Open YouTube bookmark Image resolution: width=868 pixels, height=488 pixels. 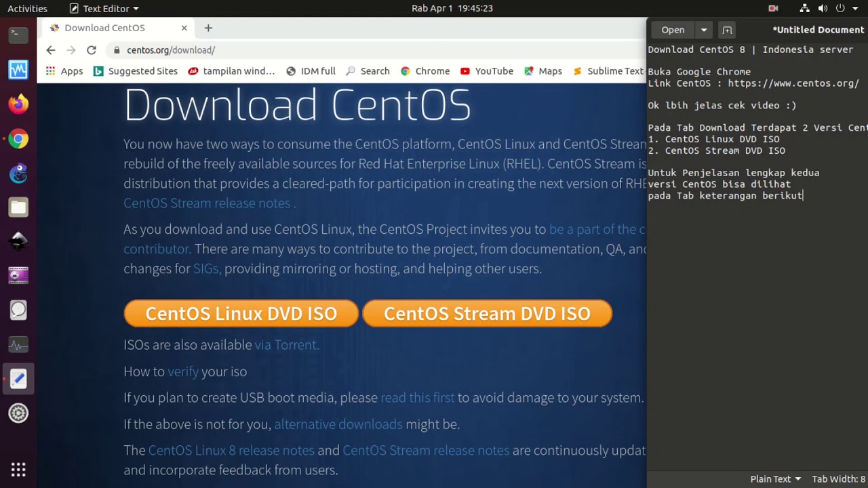coord(487,71)
